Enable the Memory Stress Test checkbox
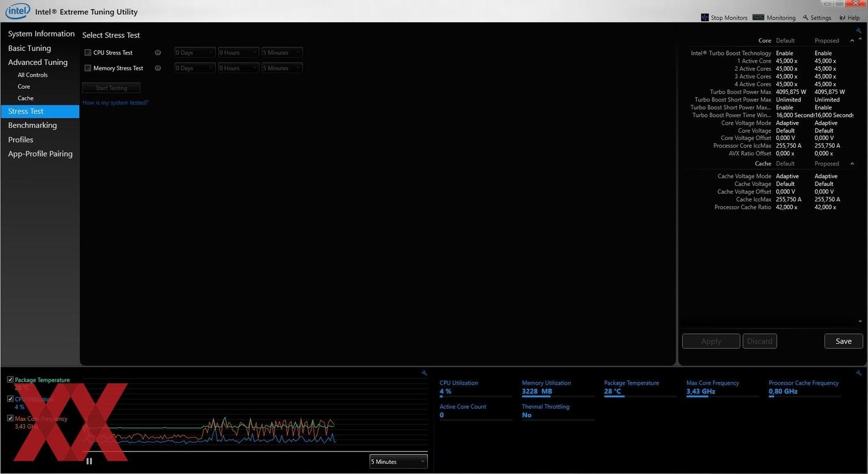The width and height of the screenshot is (868, 474). pos(88,68)
